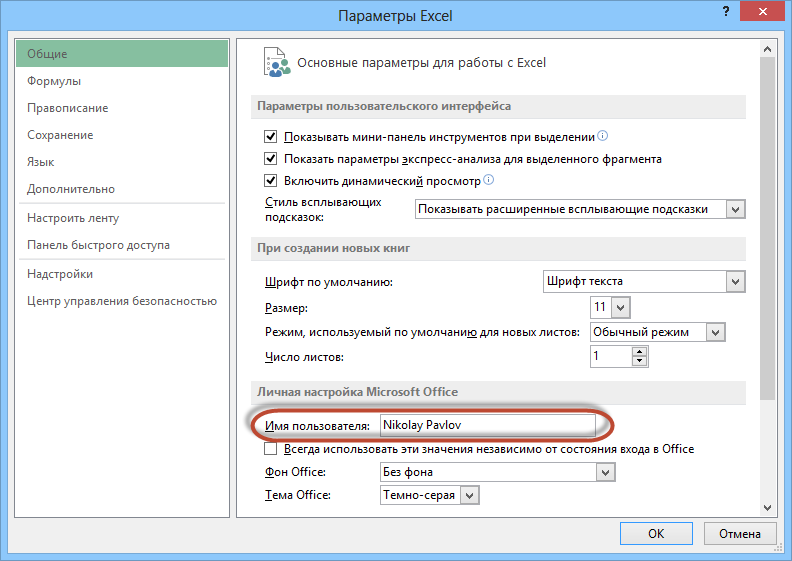This screenshot has height=561, width=792.
Task: Close the Параметры Excel dialog
Action: coord(762,12)
